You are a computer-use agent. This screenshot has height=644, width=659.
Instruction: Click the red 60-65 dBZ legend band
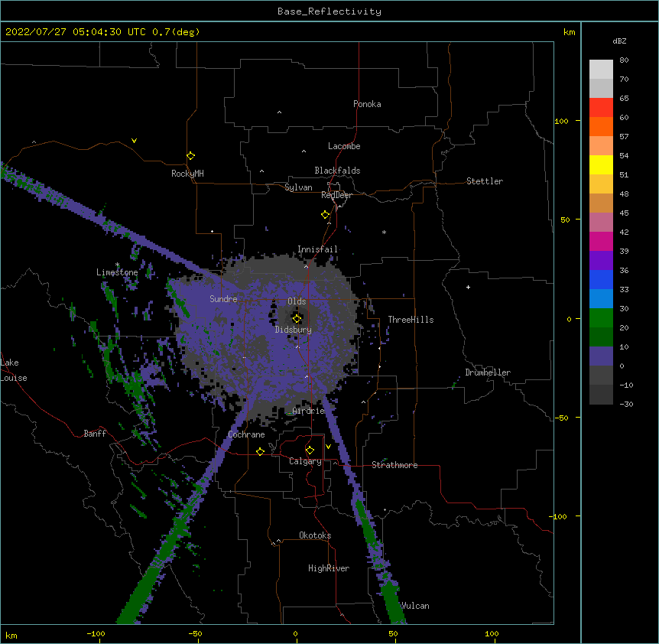601,108
